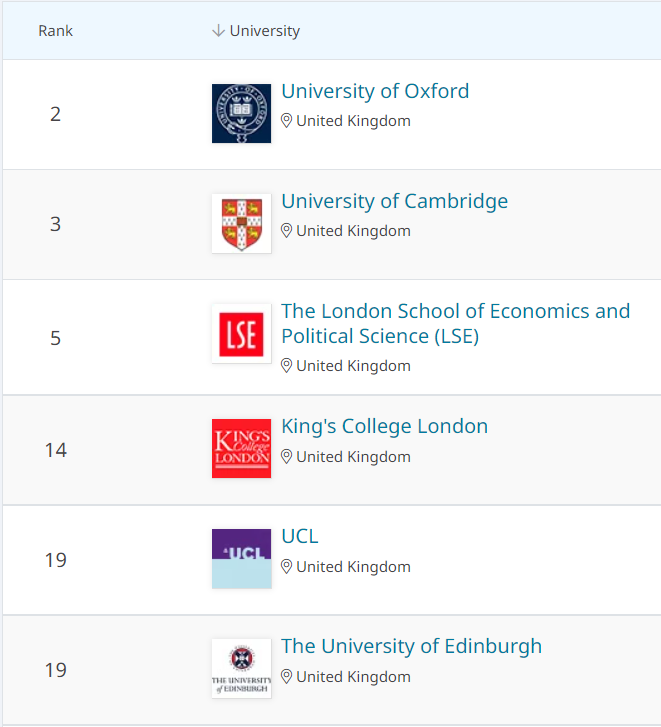Visit King's College London page link
Screen dimensions: 661x727
tap(384, 426)
